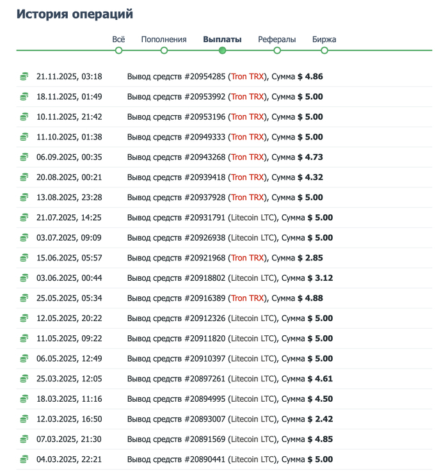Switch to the Рефералы tab
Viewport: 448px width, 476px height.
pyautogui.click(x=276, y=40)
